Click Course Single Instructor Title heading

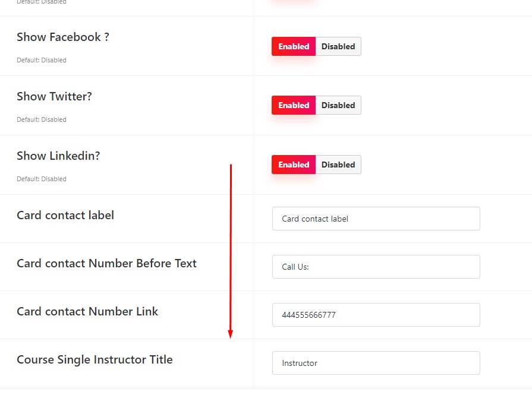(95, 360)
